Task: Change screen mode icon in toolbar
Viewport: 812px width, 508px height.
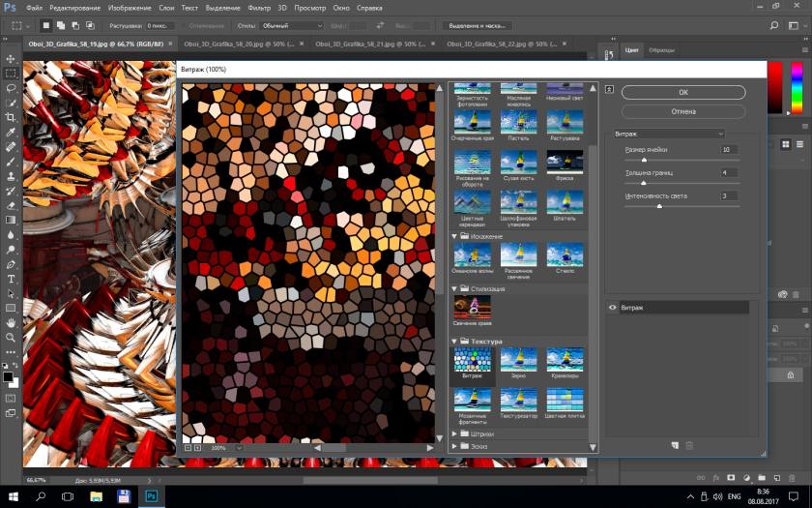Action: point(11,413)
